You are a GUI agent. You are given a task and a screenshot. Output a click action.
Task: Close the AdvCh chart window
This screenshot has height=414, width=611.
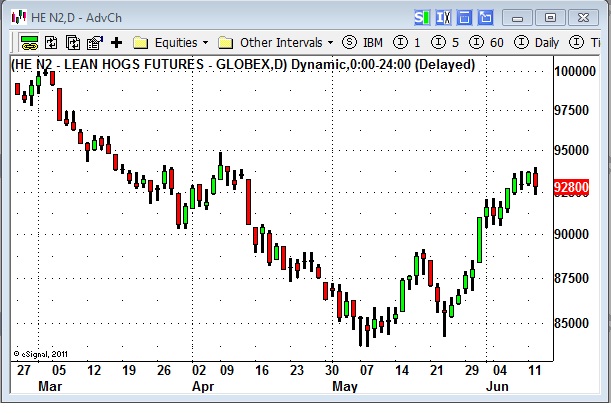click(x=583, y=18)
